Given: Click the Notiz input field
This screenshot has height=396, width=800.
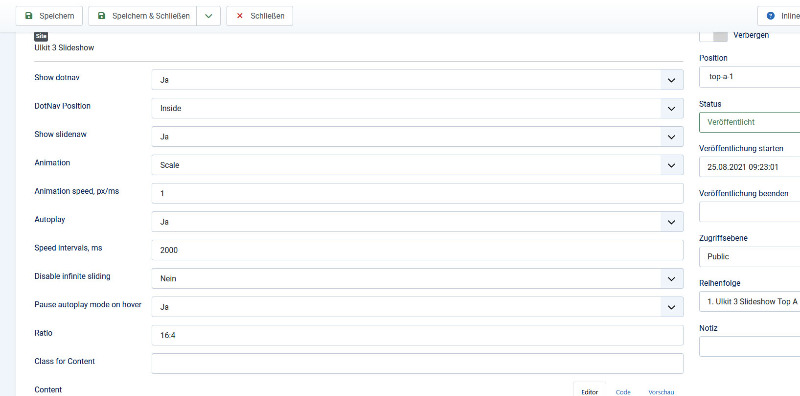Looking at the screenshot, I should [x=749, y=346].
